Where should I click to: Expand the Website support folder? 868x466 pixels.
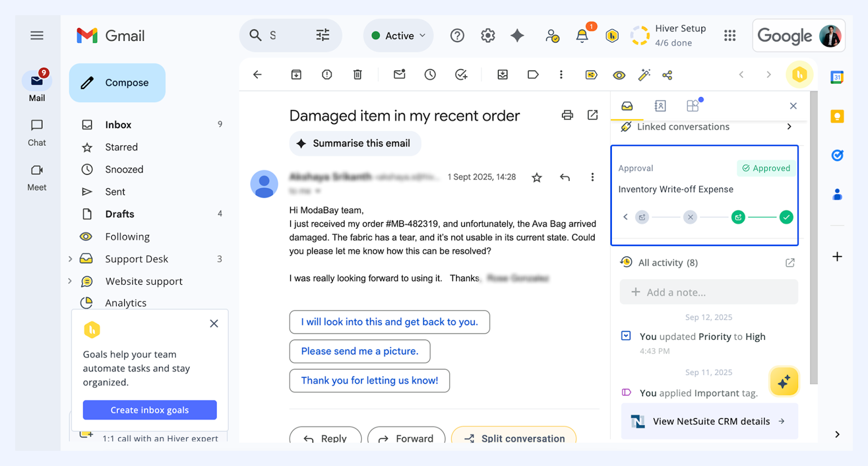pos(70,281)
